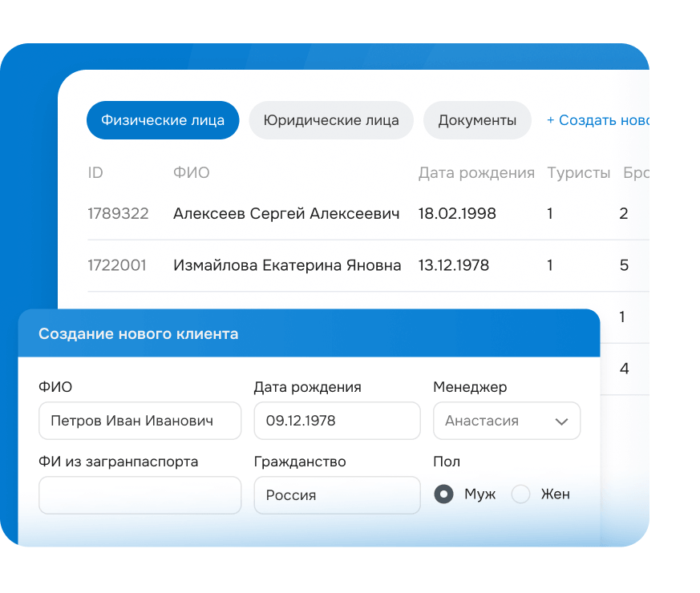This screenshot has width=700, height=593.
Task: Click birth date 13.12.1978 in table
Action: click(454, 265)
